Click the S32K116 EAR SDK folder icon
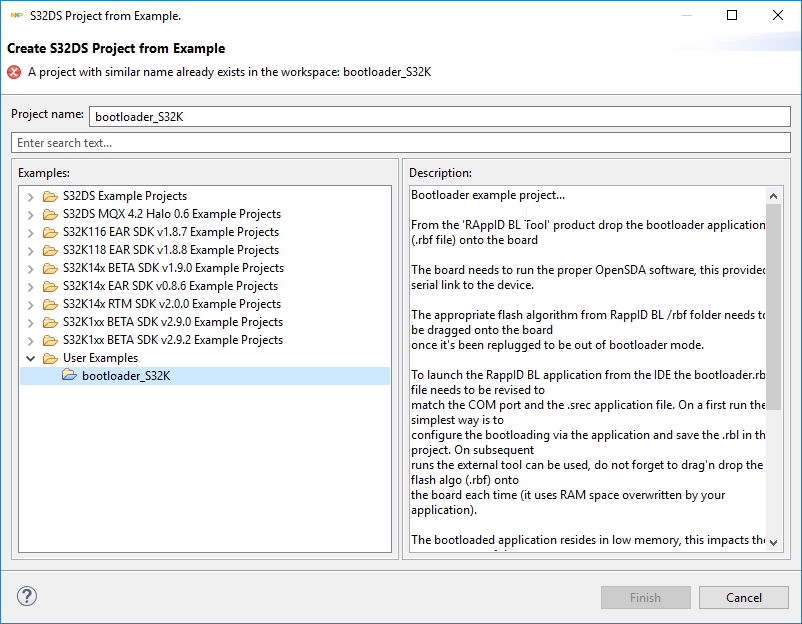Screen dimensions: 802x624 tap(50, 232)
